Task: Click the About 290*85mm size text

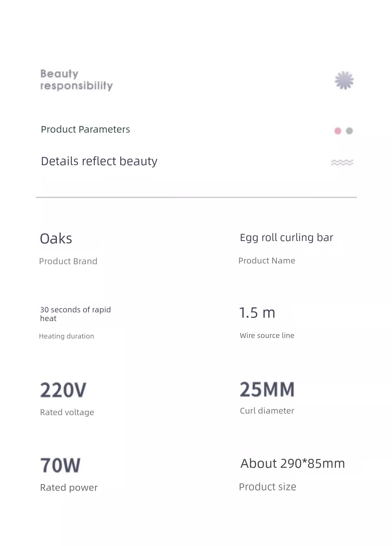Action: [x=293, y=464]
